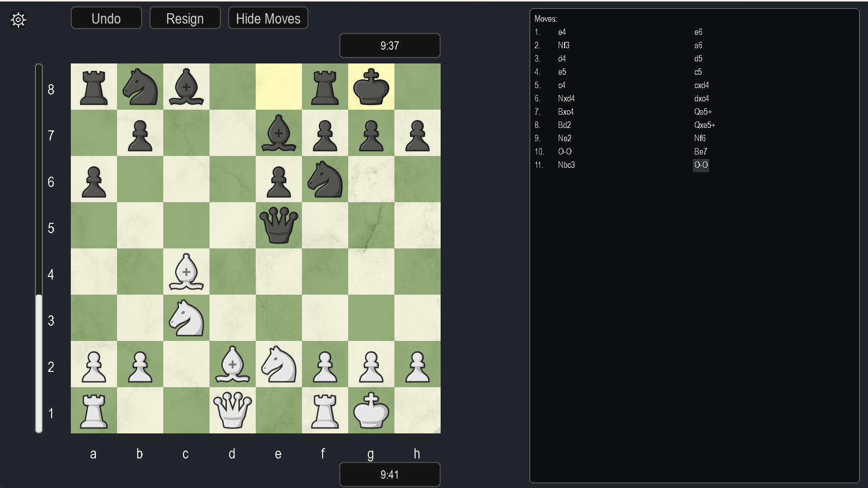This screenshot has width=868, height=488.
Task: Go to Black's move 10 Be7
Action: (x=700, y=152)
